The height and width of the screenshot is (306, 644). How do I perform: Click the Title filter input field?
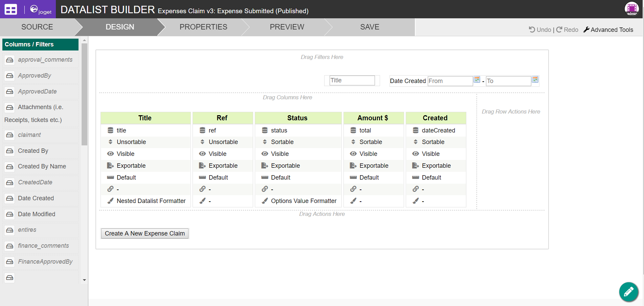(x=352, y=80)
